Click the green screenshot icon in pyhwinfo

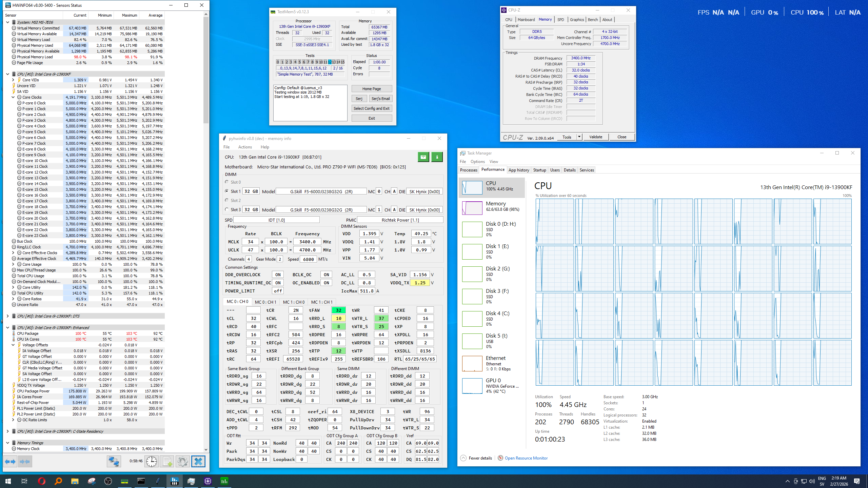(x=423, y=157)
